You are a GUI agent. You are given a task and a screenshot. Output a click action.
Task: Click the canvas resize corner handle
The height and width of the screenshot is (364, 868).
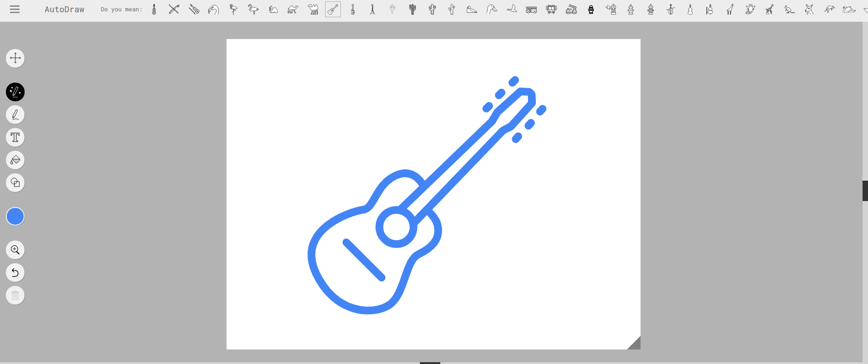pyautogui.click(x=635, y=344)
